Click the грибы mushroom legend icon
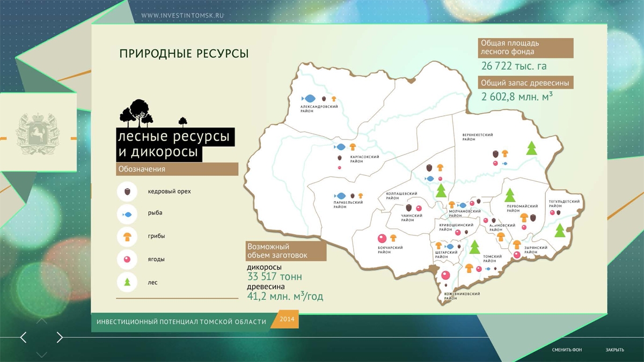This screenshot has width=644, height=362. tap(127, 236)
